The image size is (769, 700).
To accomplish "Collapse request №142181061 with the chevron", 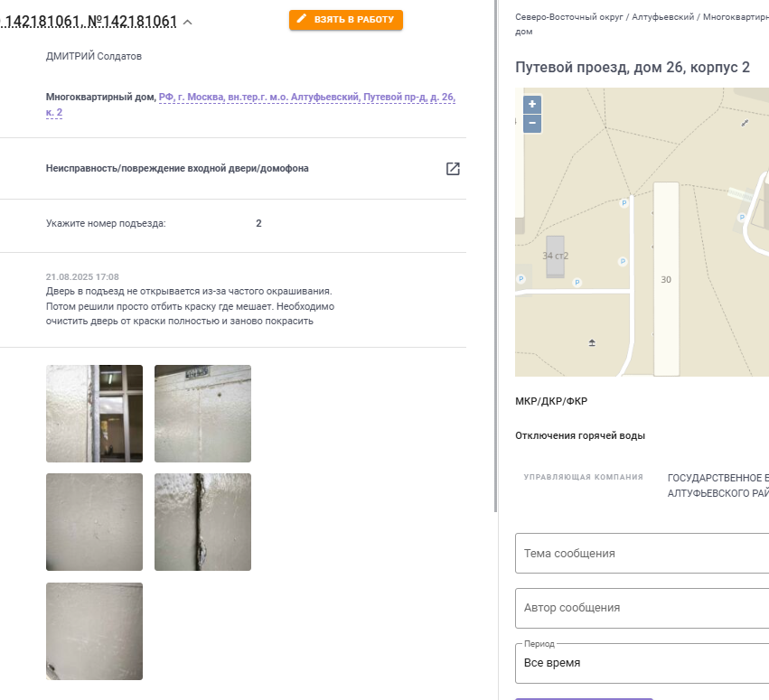I will 187,22.
